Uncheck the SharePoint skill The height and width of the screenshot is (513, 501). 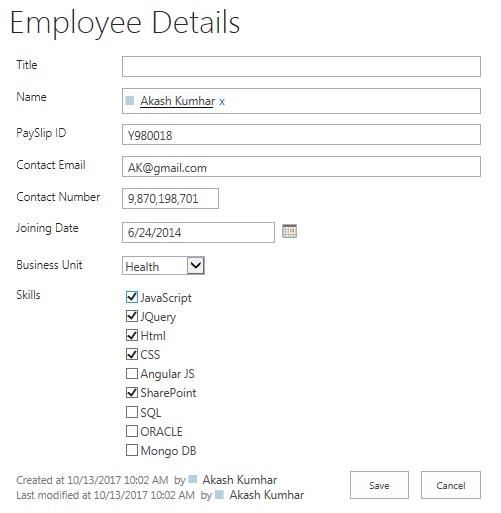[132, 392]
